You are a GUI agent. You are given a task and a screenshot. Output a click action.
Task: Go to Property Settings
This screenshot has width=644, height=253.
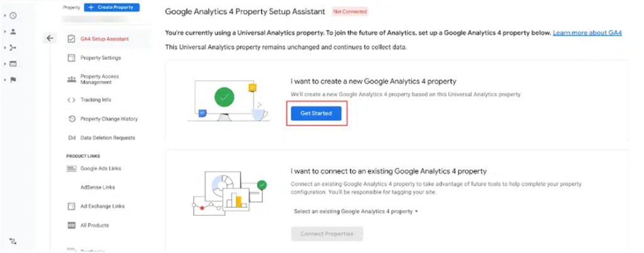click(x=101, y=58)
